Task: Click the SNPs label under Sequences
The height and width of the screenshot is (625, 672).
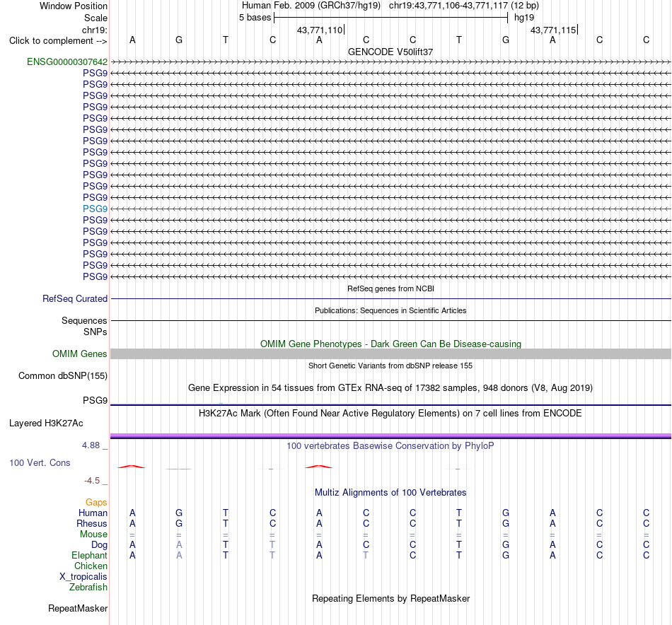Action: (x=95, y=332)
